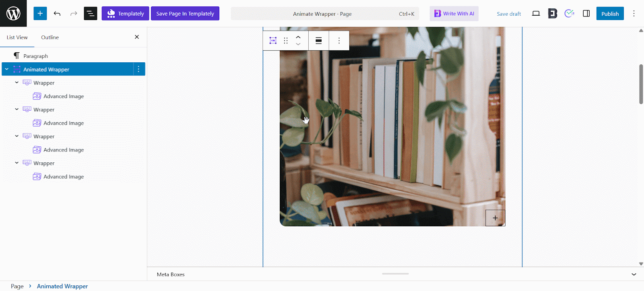Click the Meta Boxes resize handle
The height and width of the screenshot is (291, 644).
pyautogui.click(x=395, y=274)
